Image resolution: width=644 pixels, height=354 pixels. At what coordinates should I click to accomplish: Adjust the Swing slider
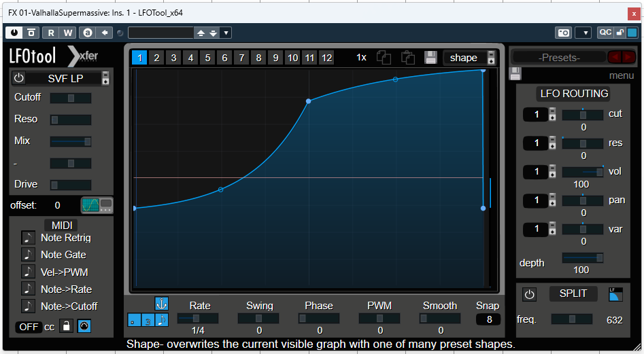(258, 318)
